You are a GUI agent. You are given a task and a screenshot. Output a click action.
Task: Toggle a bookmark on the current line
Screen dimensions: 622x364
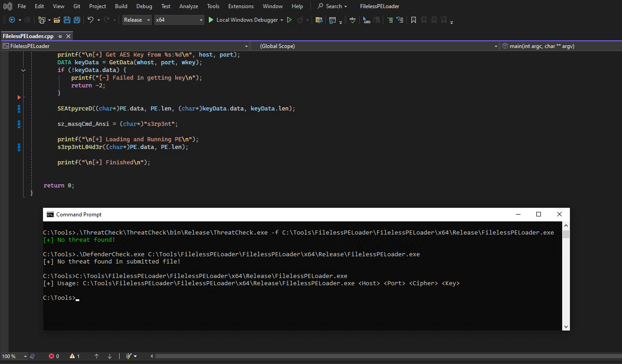tap(414, 20)
